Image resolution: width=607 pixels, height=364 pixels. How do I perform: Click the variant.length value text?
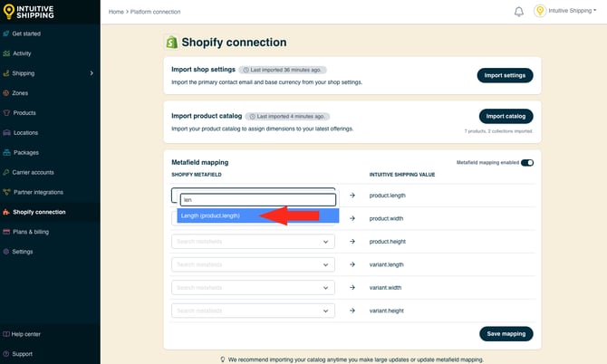coord(386,264)
